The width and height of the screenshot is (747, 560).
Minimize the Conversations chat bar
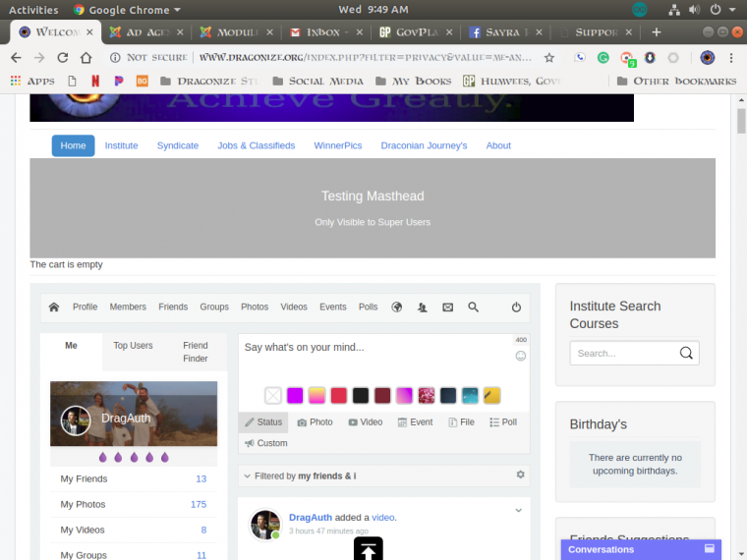click(x=710, y=548)
